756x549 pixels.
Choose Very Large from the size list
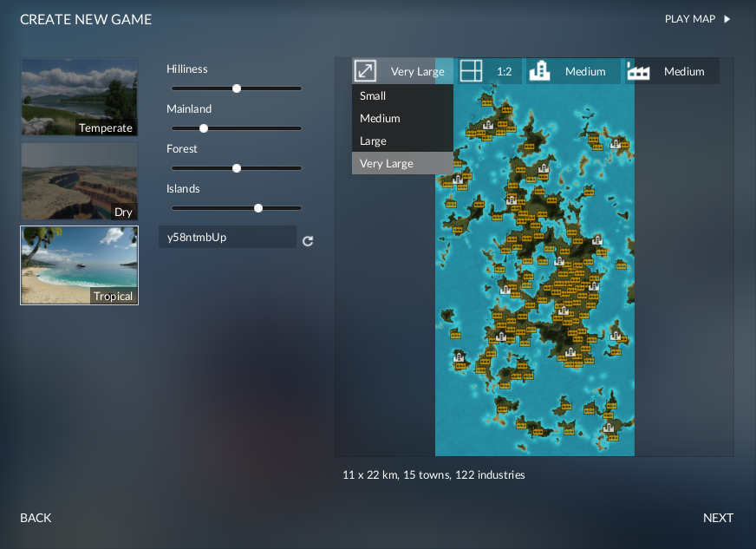coord(402,164)
